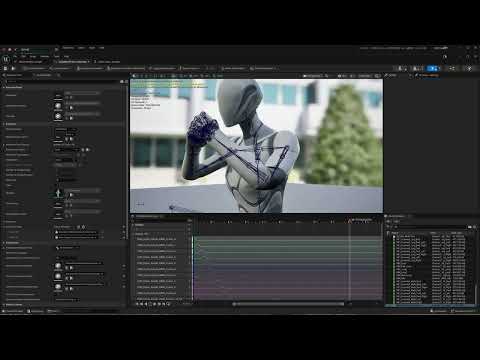Open the File menu in the editor menu bar

[15, 56]
